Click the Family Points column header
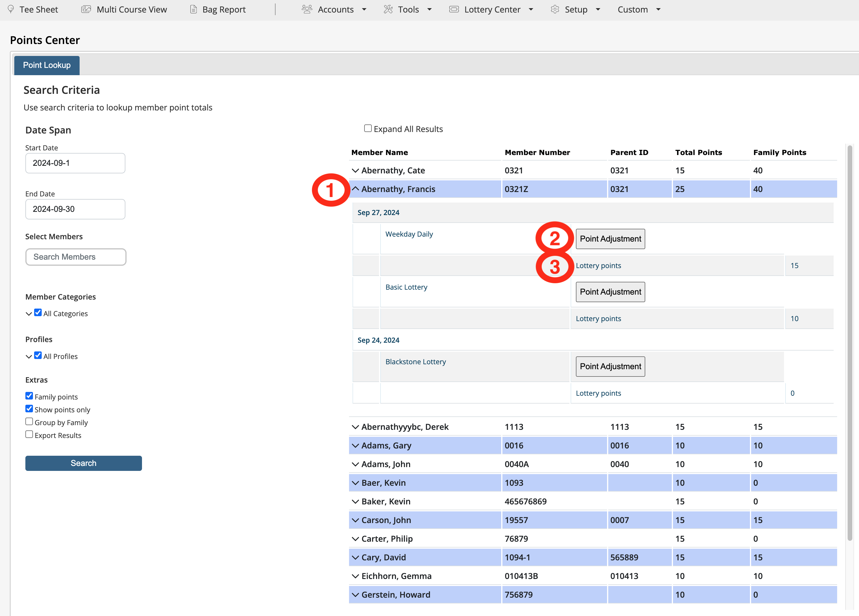 [x=779, y=152]
